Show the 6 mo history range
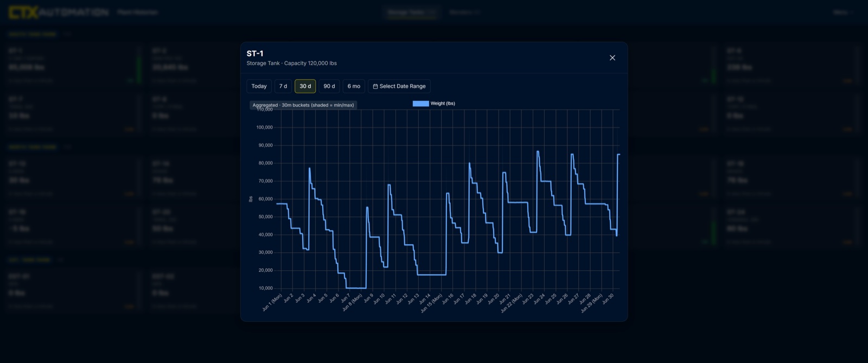This screenshot has width=868, height=363. click(x=354, y=86)
